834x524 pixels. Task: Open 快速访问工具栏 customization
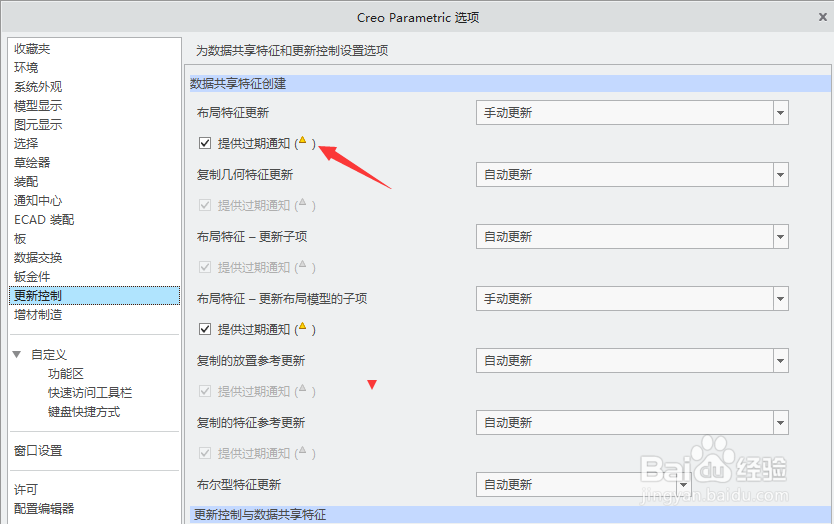[x=90, y=393]
